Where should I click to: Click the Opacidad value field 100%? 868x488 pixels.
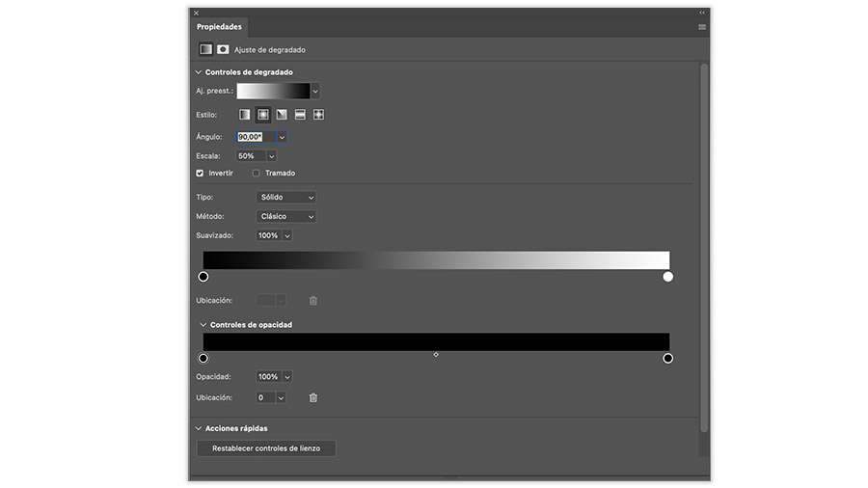[x=270, y=377]
